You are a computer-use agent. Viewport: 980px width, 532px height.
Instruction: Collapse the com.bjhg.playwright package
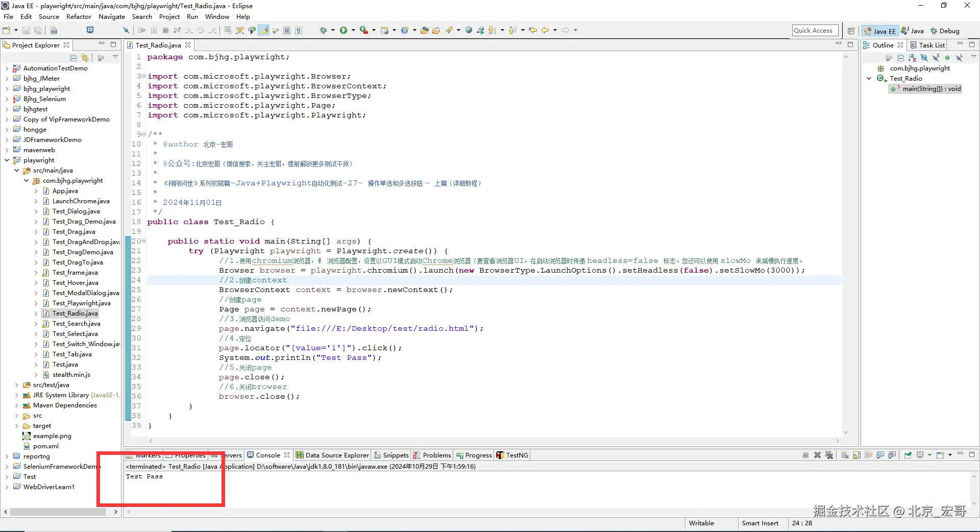click(x=27, y=181)
